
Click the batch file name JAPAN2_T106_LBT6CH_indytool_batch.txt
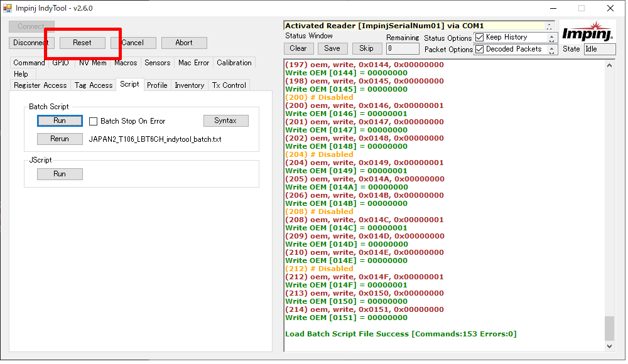click(155, 139)
